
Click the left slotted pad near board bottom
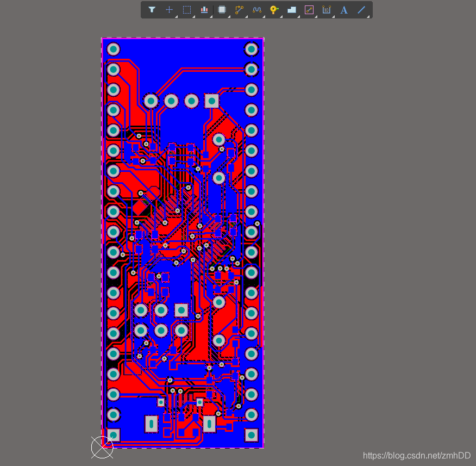pos(151,423)
